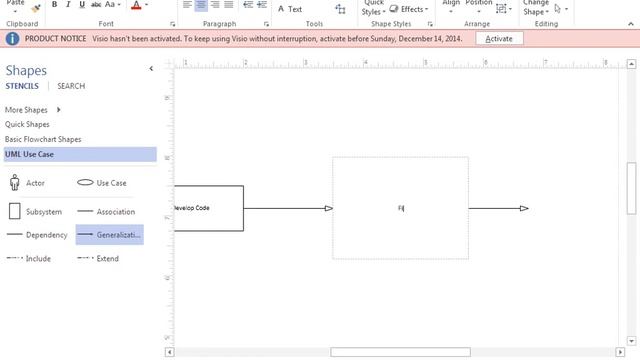Open the Change Shape dropdown
Image resolution: width=640 pixels, height=360 pixels.
(x=536, y=7)
